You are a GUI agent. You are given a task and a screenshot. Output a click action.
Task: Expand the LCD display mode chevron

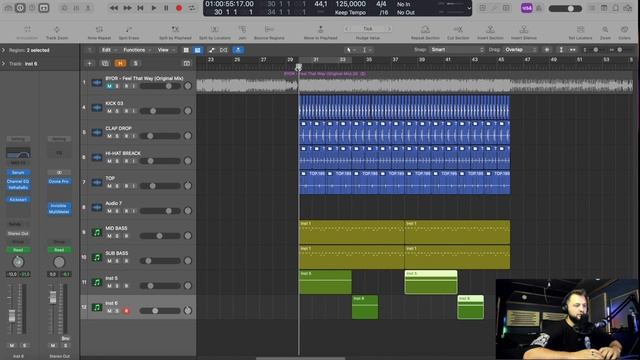[x=469, y=8]
